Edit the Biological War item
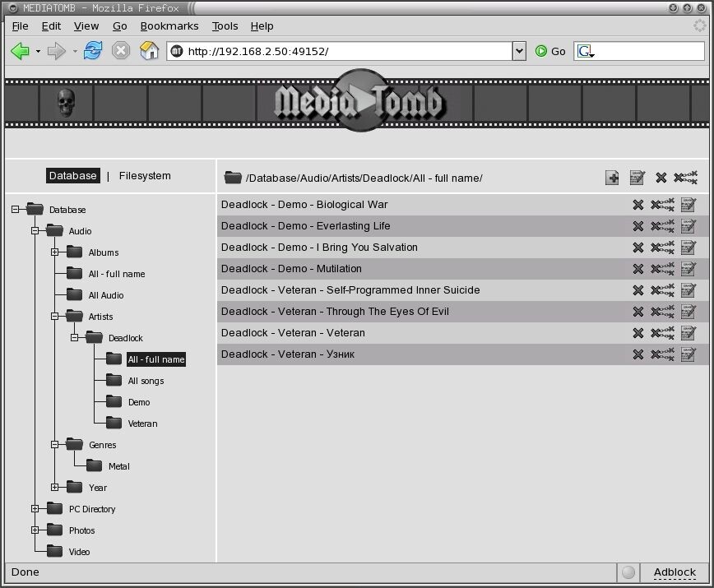This screenshot has width=714, height=588. click(x=688, y=205)
